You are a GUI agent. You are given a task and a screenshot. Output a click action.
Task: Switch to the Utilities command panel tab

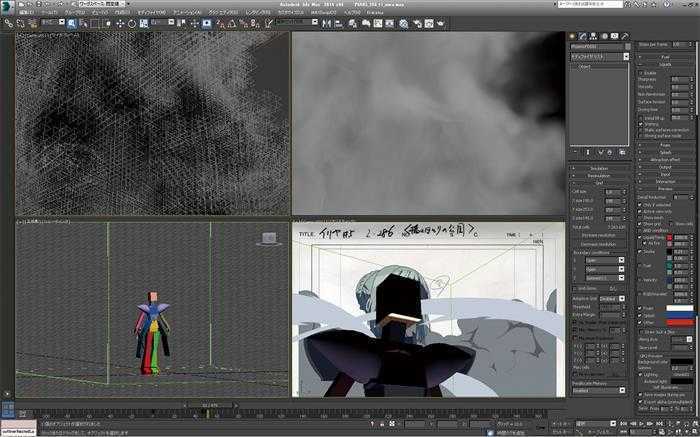tap(625, 36)
